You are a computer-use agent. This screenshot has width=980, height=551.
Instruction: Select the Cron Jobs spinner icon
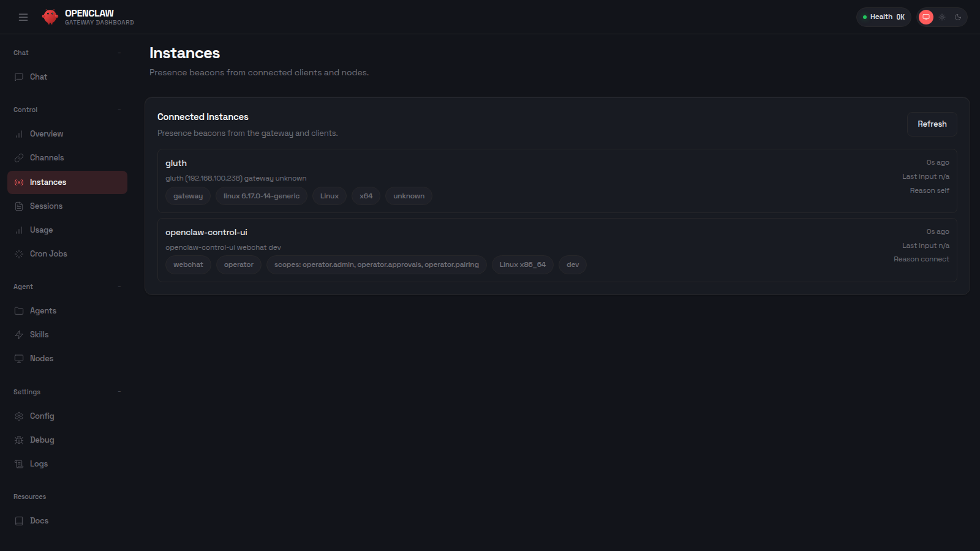pos(19,253)
